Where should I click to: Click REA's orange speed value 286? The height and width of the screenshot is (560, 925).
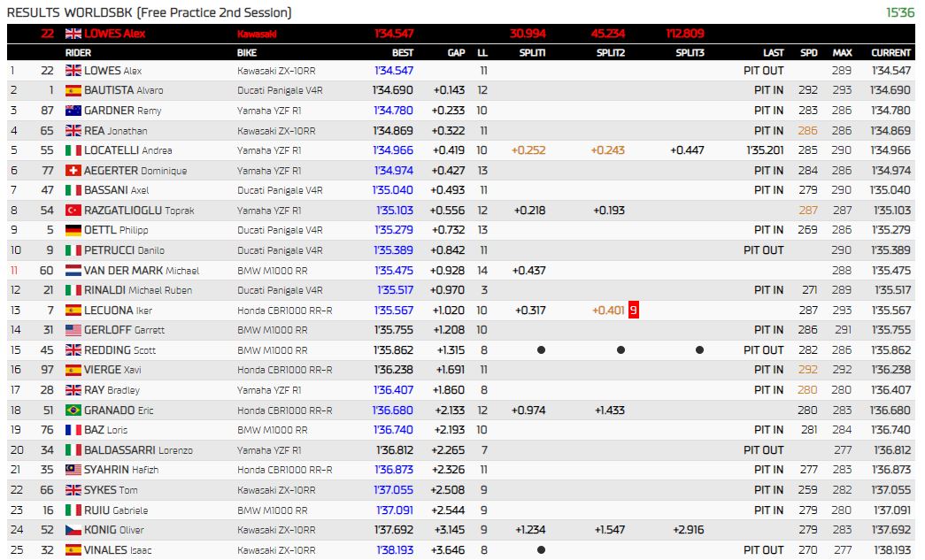(807, 131)
